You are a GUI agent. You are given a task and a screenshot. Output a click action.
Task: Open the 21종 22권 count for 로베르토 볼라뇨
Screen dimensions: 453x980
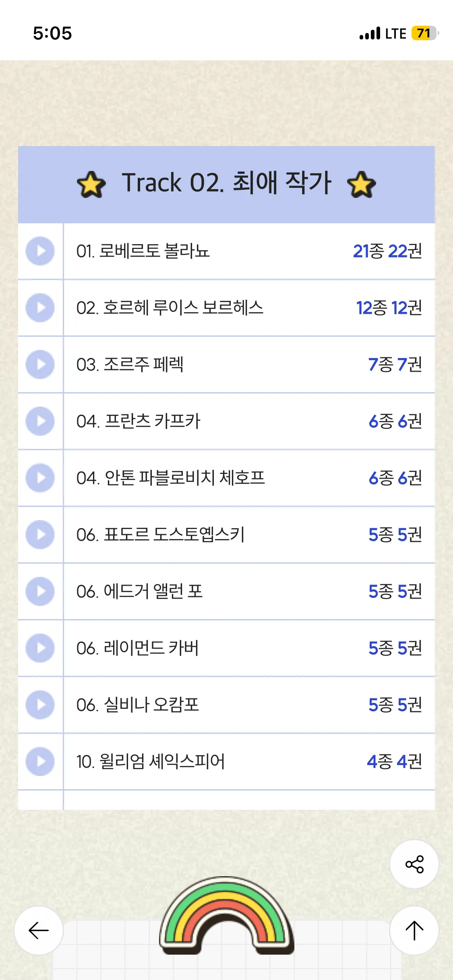387,251
